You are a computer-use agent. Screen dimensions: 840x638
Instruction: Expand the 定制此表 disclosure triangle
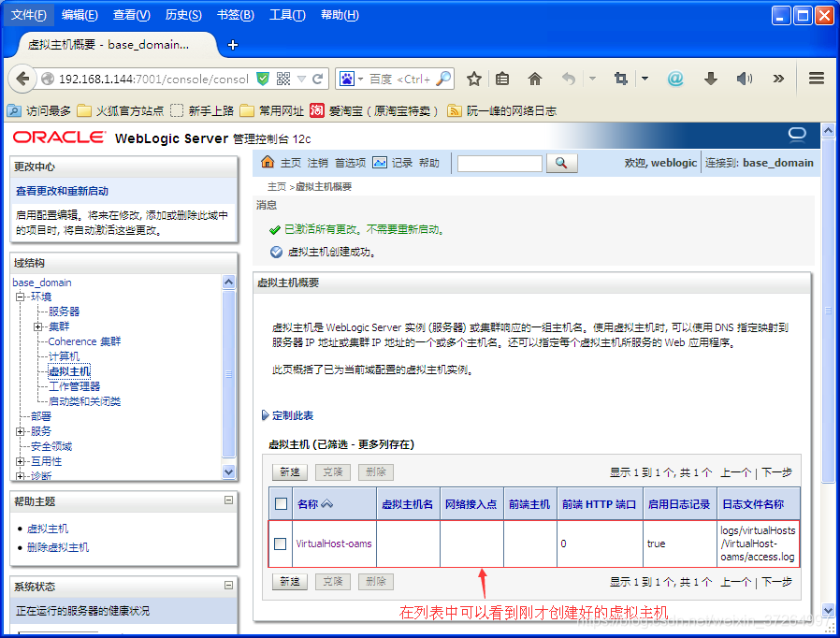point(265,415)
